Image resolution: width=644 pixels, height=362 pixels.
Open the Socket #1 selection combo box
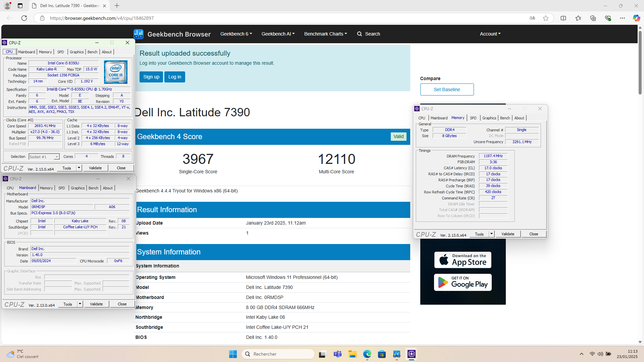click(44, 157)
